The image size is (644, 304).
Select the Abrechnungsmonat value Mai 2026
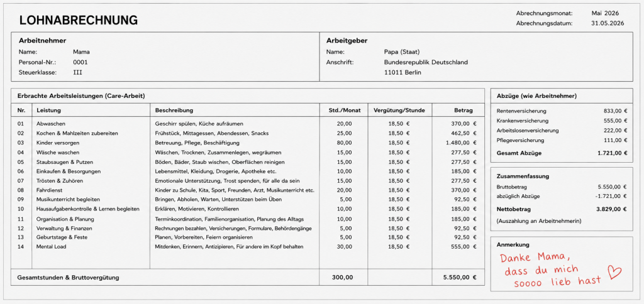click(605, 14)
